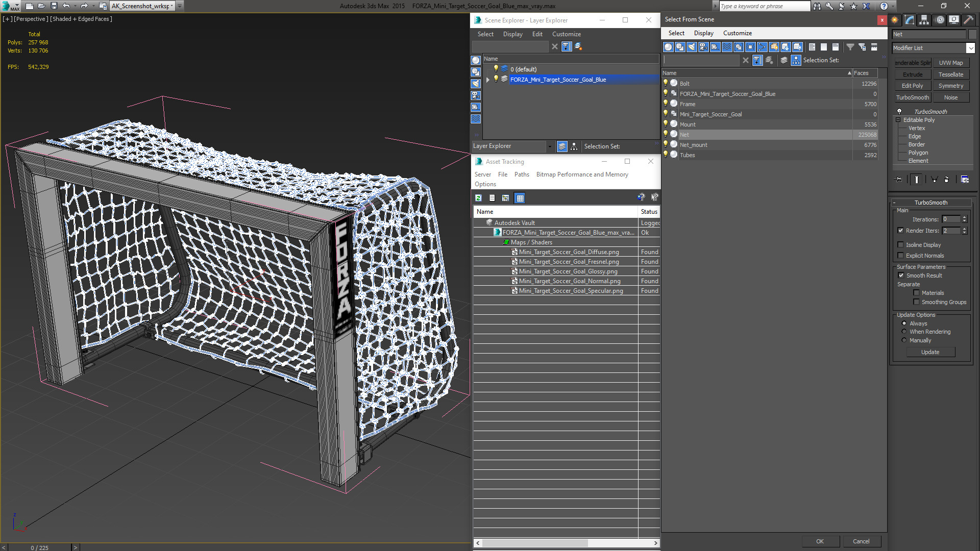Click Make Unique icon under modifier stack
980x551 pixels.
point(934,179)
